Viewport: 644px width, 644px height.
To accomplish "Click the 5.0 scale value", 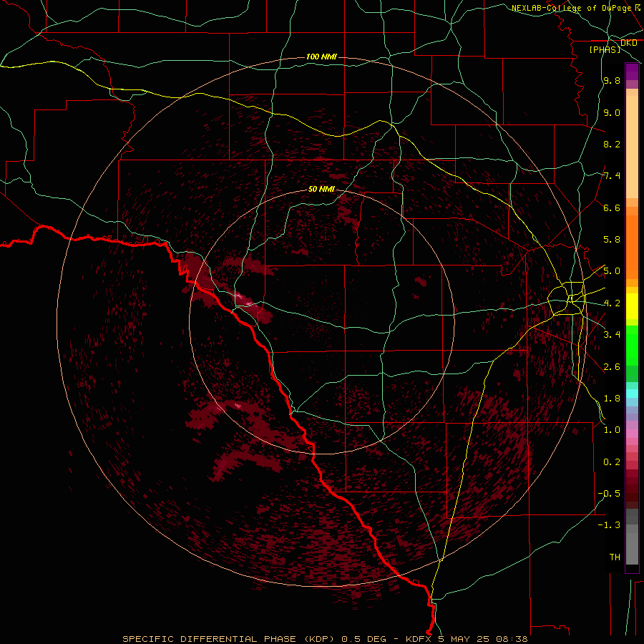I will [612, 271].
